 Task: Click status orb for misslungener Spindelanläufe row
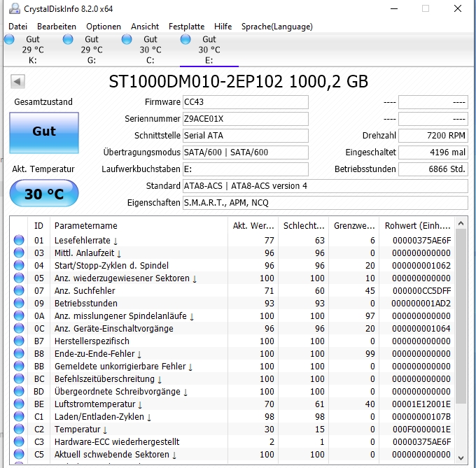click(19, 315)
